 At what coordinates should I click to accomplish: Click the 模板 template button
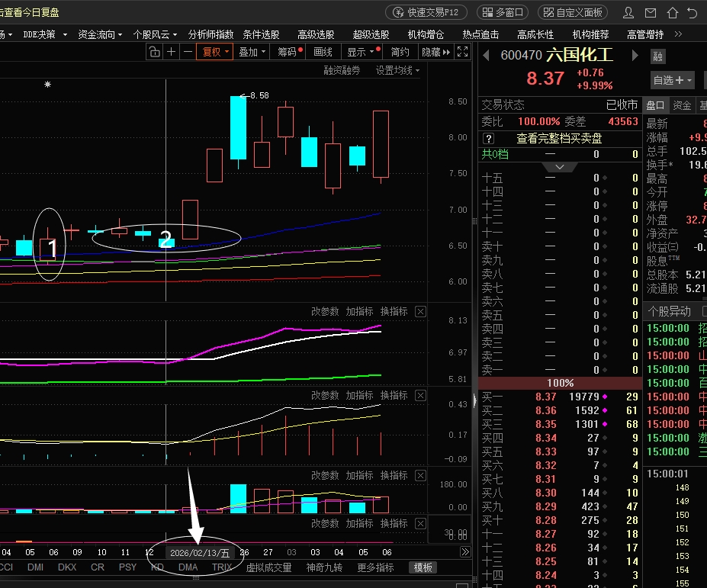click(423, 567)
